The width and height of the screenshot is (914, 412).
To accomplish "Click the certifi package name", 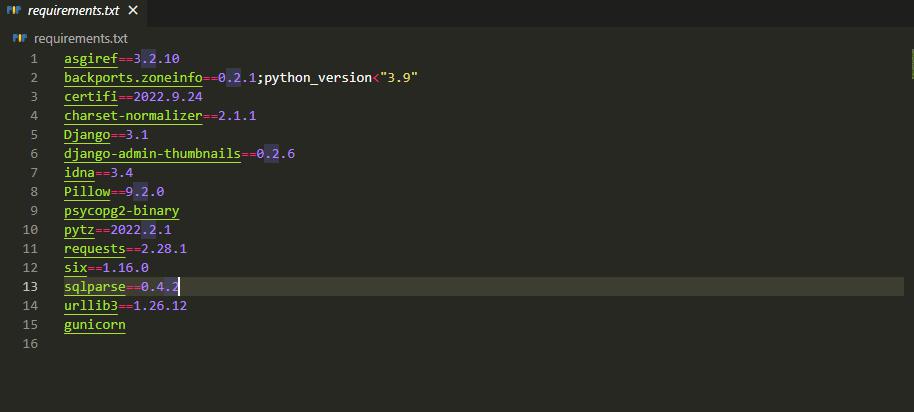I will [x=91, y=97].
